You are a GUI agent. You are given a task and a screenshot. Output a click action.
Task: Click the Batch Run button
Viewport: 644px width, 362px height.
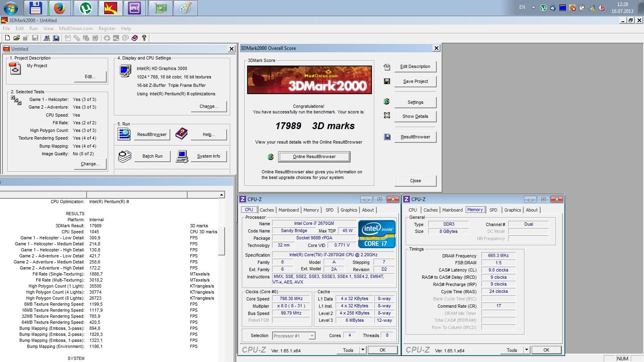click(153, 156)
